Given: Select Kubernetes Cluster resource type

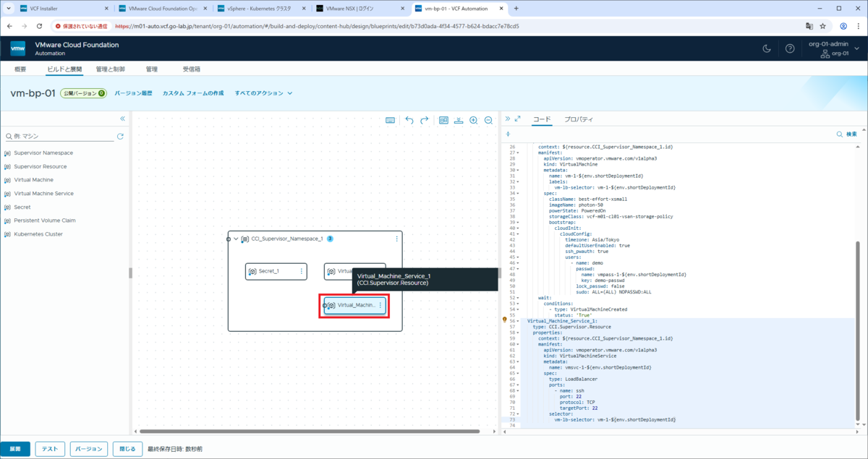Looking at the screenshot, I should click(x=38, y=234).
